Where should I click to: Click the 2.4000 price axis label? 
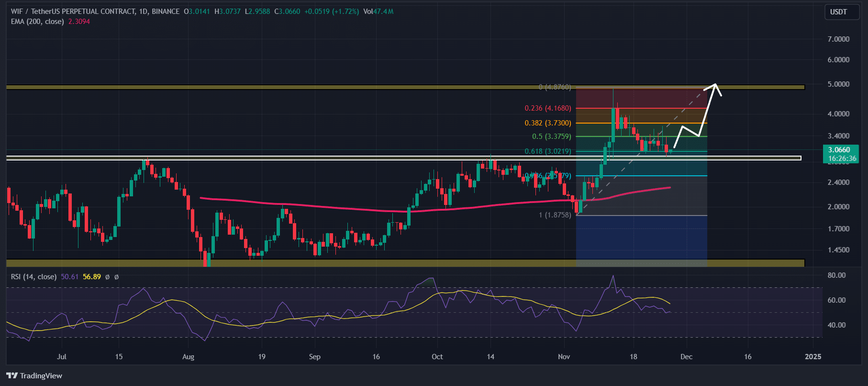pos(838,182)
